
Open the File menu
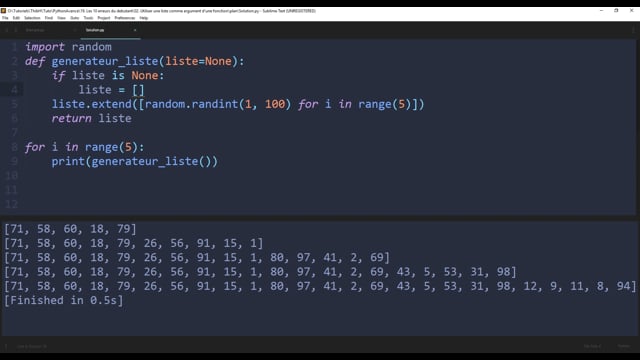point(5,18)
